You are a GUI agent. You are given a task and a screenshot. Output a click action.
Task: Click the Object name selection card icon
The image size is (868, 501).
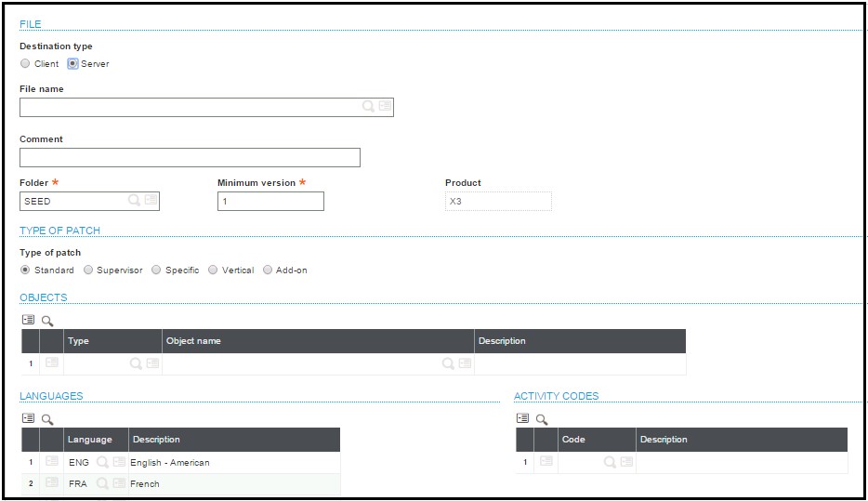click(465, 363)
